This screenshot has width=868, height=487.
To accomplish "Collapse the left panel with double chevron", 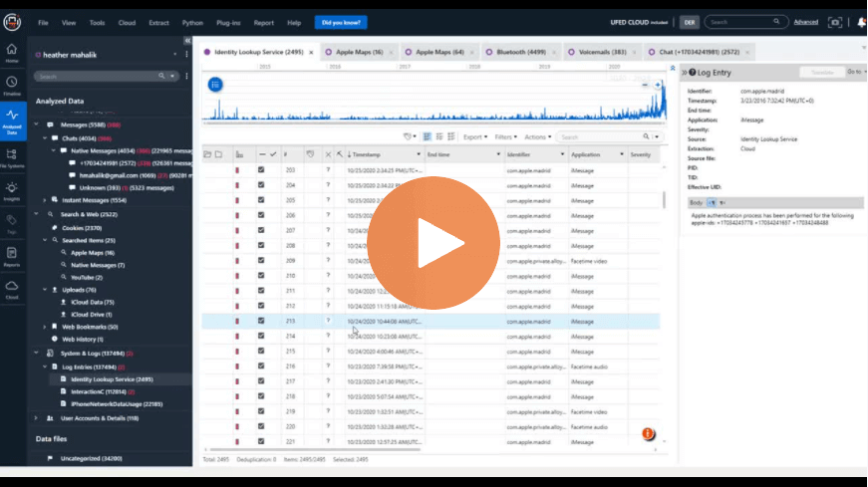I will [187, 41].
